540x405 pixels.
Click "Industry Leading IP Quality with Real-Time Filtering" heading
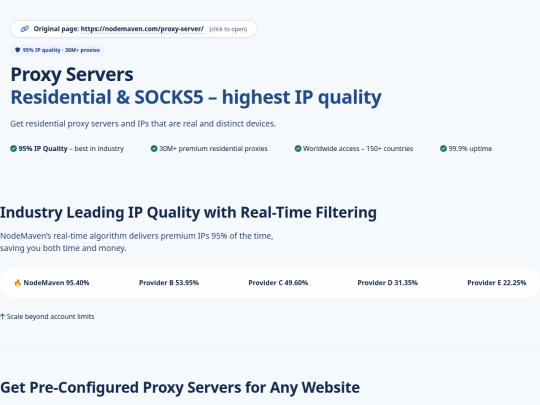click(188, 212)
